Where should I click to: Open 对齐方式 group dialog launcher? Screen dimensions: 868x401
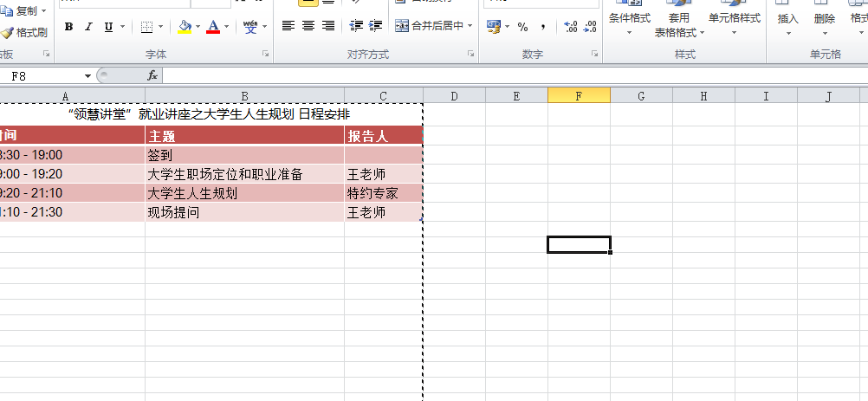(x=470, y=55)
